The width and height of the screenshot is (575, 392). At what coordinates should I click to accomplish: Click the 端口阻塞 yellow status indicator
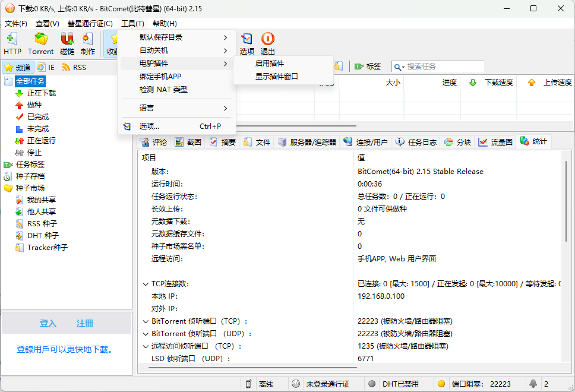[x=474, y=384]
